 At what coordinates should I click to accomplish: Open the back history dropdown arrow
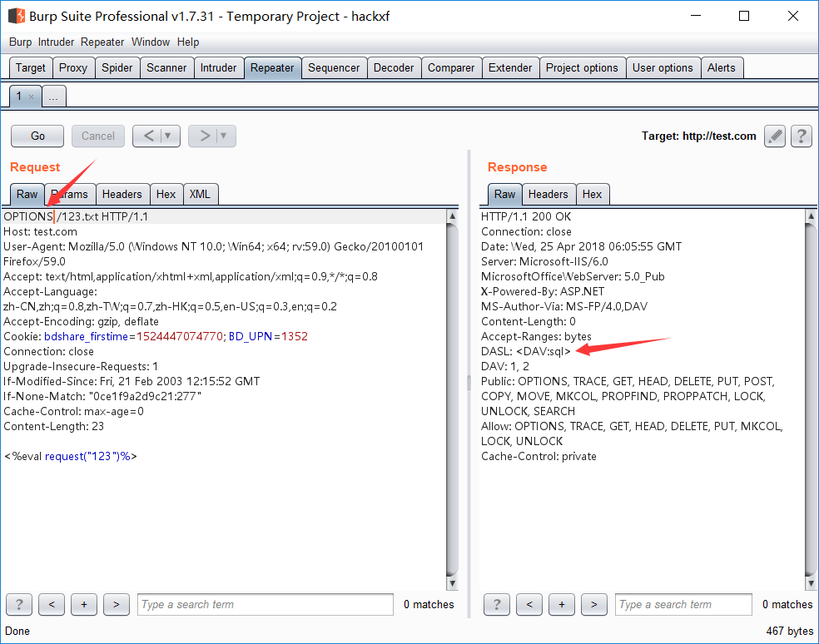(168, 136)
